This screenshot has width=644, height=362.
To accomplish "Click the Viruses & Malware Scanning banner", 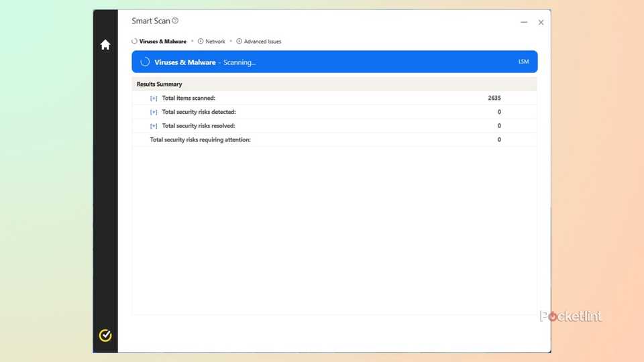I will (x=334, y=62).
